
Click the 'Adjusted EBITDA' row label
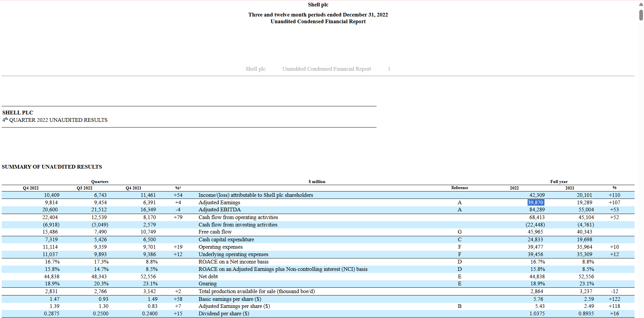tap(219, 210)
